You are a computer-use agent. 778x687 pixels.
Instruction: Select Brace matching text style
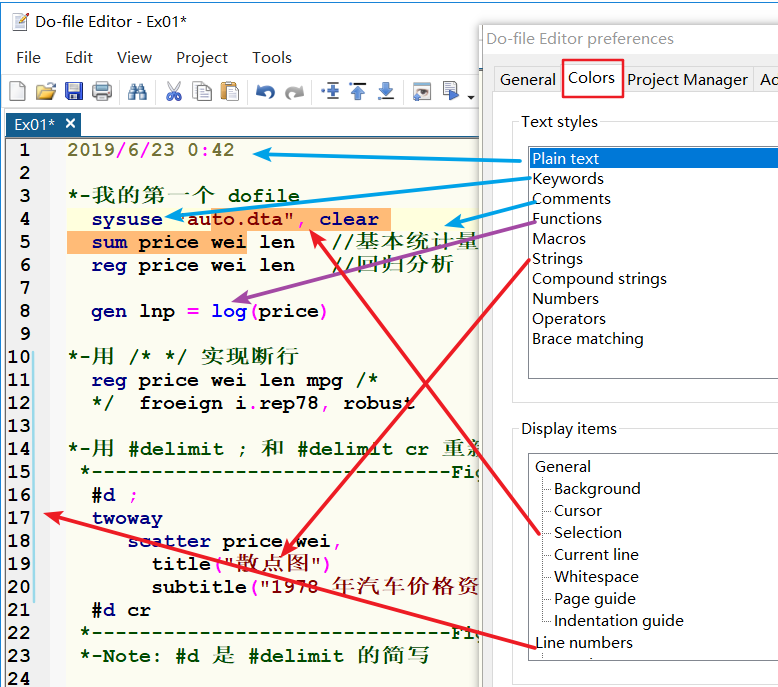[587, 339]
